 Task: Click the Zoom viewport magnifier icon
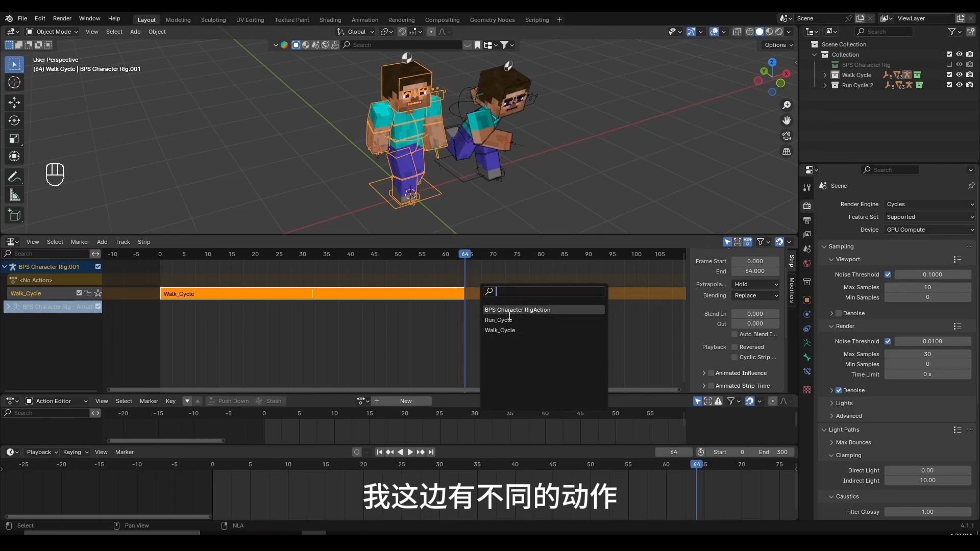point(787,105)
